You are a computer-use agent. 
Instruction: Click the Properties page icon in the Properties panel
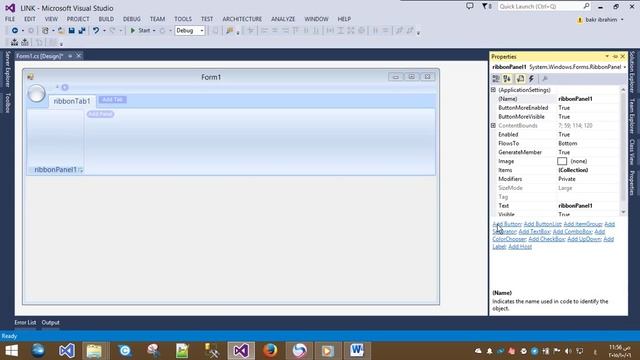[520, 79]
